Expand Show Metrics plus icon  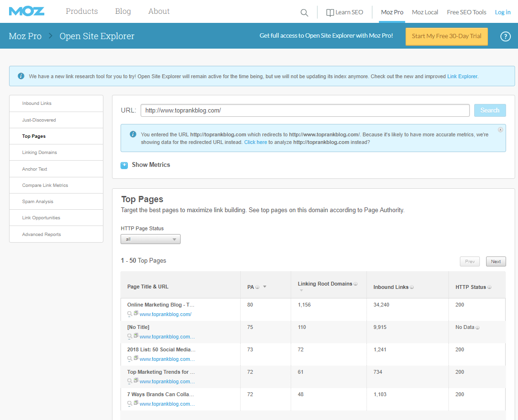(124, 165)
